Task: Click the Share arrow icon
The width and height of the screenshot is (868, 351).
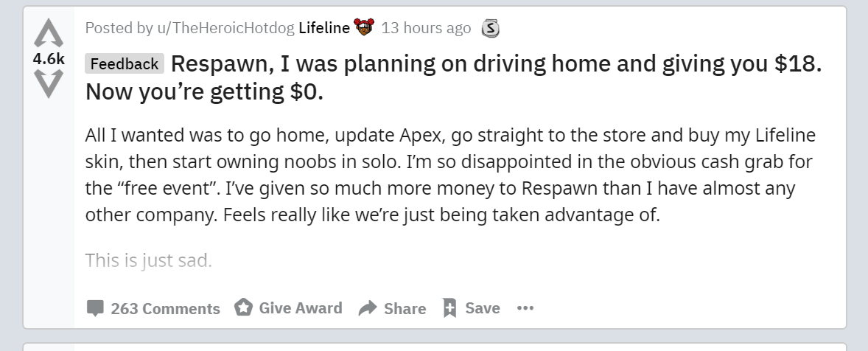Action: (368, 308)
